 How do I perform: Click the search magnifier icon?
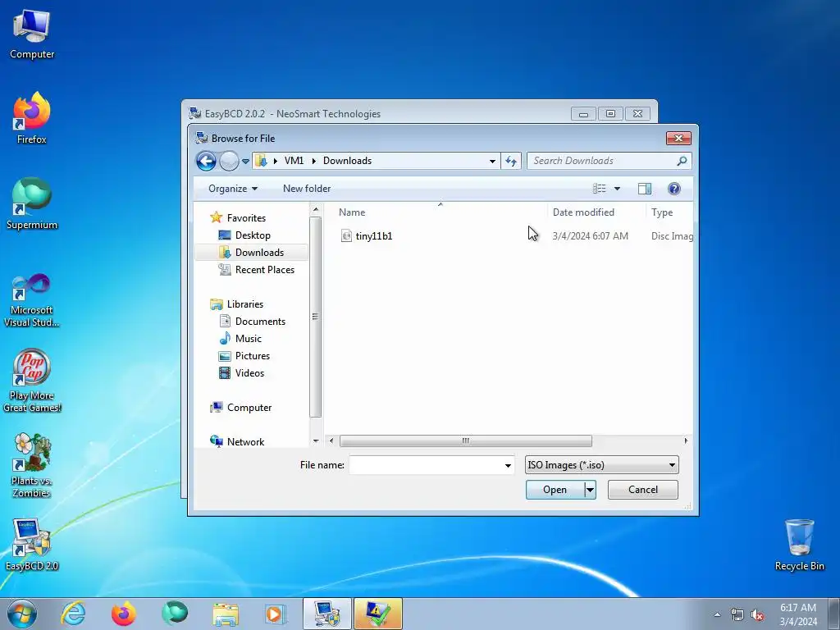tap(682, 161)
